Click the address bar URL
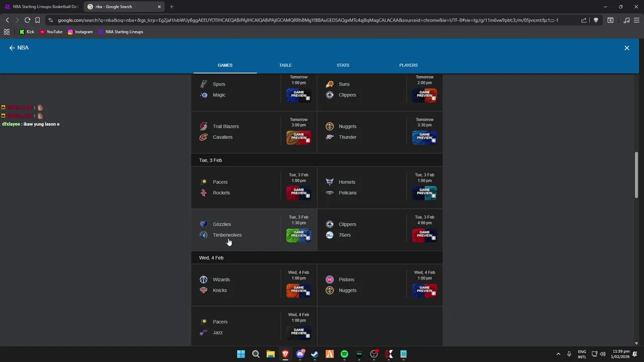This screenshot has height=362, width=644. [308, 20]
